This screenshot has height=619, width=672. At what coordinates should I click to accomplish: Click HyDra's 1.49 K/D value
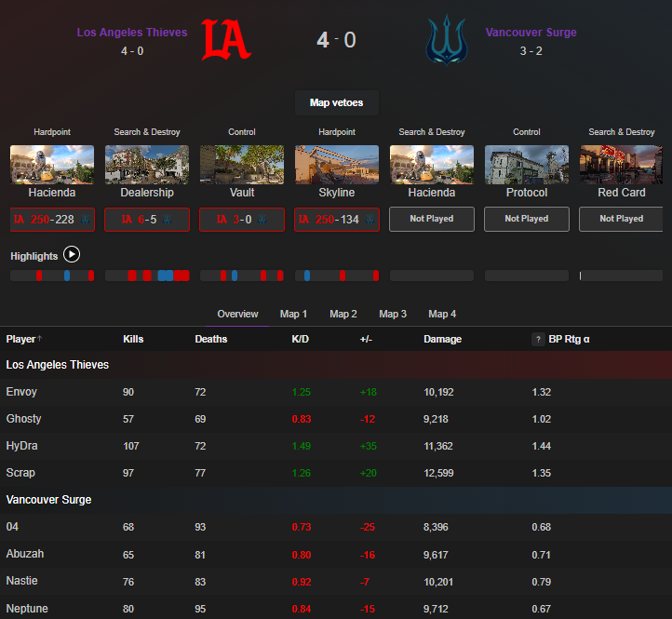tap(302, 446)
